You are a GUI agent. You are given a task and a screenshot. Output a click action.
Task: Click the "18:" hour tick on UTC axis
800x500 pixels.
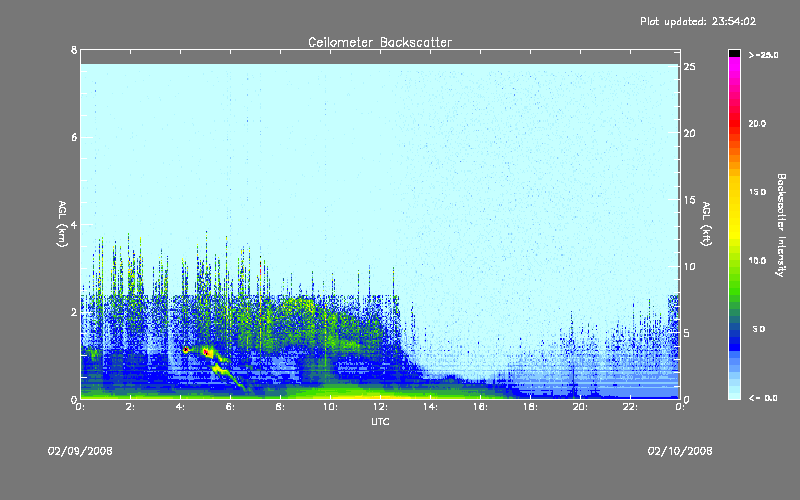(x=531, y=407)
